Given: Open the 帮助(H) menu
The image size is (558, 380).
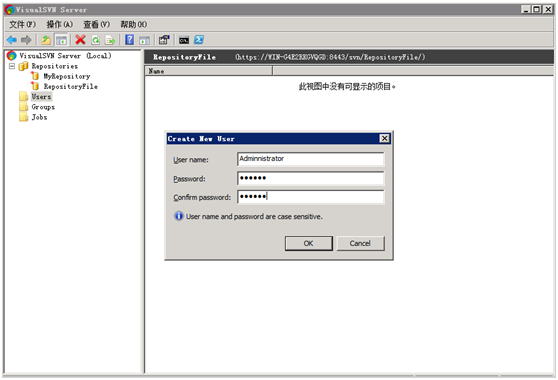Looking at the screenshot, I should (133, 25).
